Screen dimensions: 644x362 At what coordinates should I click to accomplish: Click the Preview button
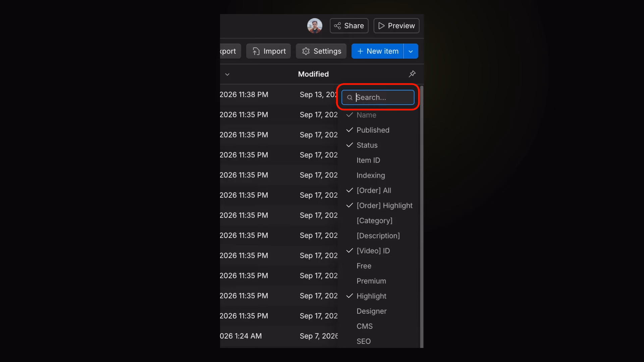[396, 26]
